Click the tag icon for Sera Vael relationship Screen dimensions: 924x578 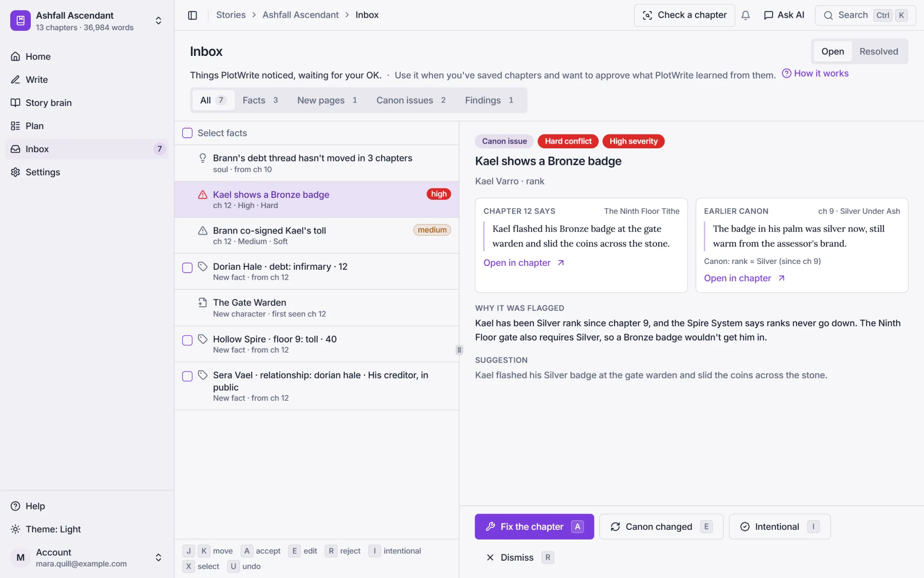203,375
